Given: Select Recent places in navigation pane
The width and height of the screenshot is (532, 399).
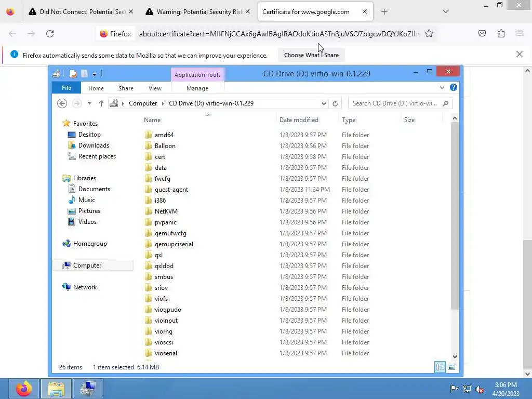Looking at the screenshot, I should coord(97,156).
